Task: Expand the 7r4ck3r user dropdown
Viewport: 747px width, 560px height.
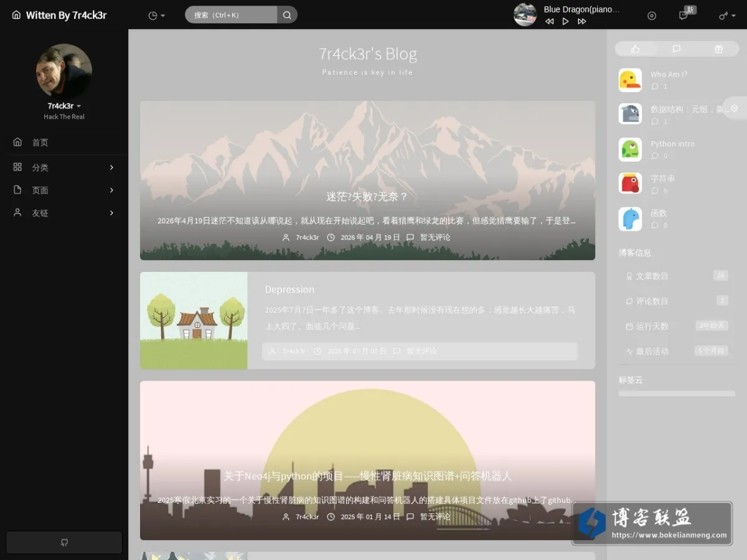Action: [64, 106]
